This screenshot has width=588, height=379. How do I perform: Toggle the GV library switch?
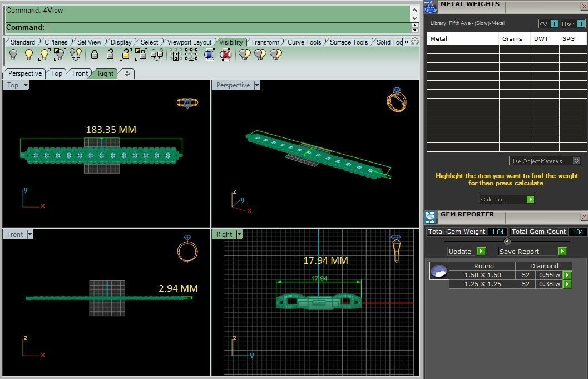[x=554, y=23]
